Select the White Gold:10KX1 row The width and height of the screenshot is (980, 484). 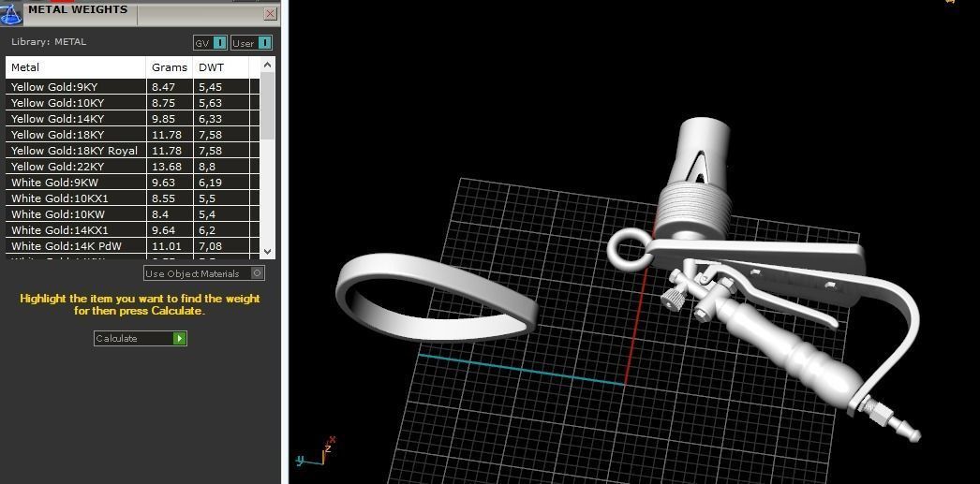click(132, 198)
